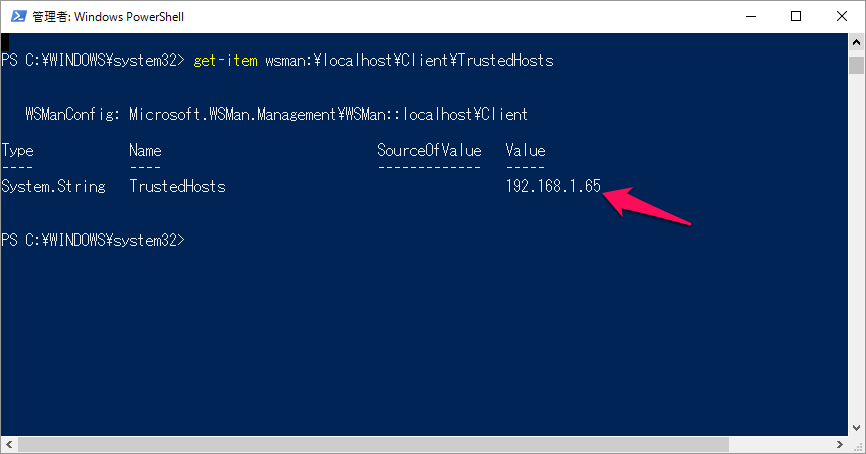Open the PowerShell title bar icon menu
Screen dimensions: 866x454
[17, 16]
